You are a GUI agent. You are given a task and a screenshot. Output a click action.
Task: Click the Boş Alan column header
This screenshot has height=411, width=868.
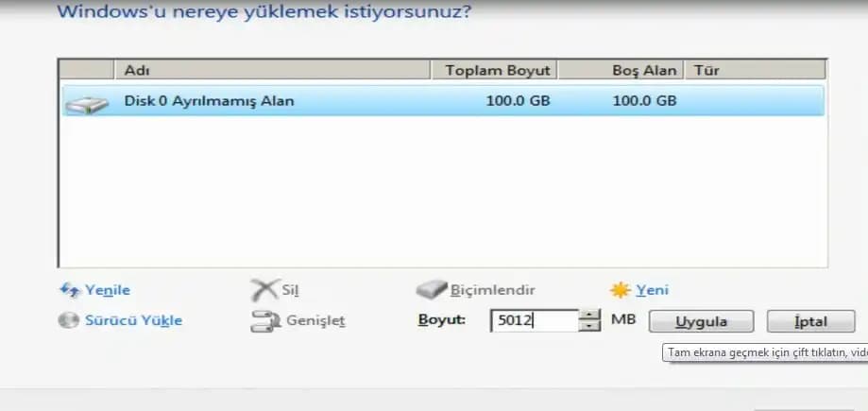[x=621, y=70]
